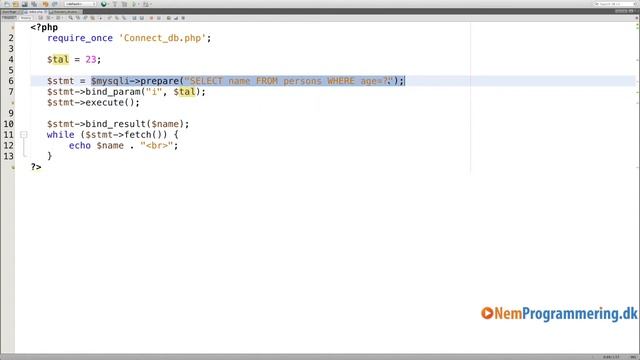Viewport: 640px width, 360px height.
Task: Click the magnifier Find Selection icon
Action: point(71,18)
